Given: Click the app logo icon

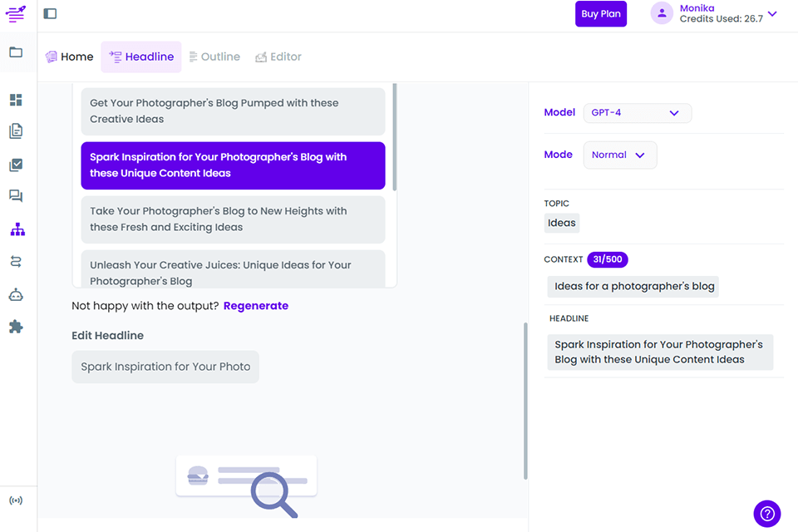Looking at the screenshot, I should click(x=16, y=14).
